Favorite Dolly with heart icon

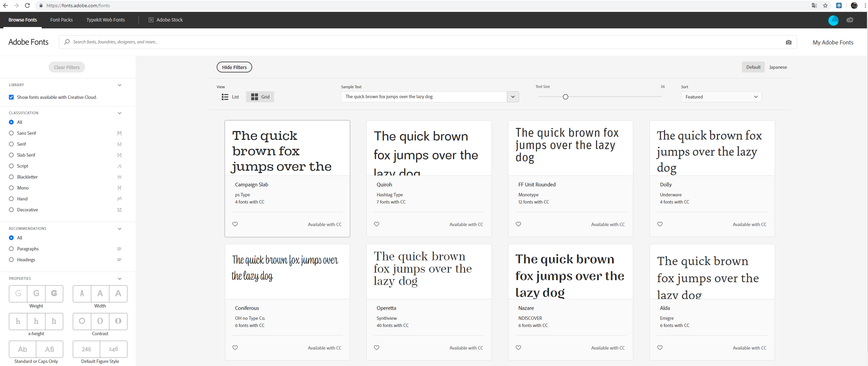click(x=660, y=224)
